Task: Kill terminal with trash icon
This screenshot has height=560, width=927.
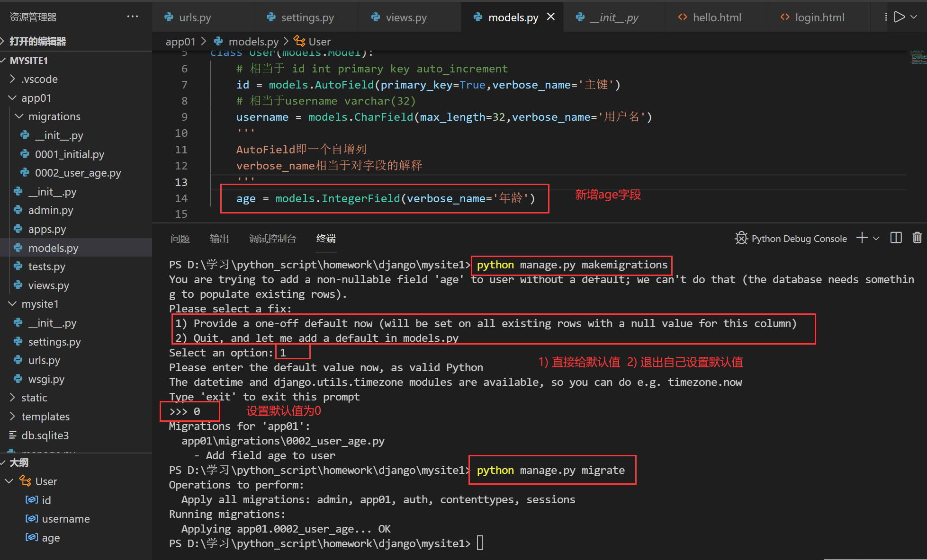Action: tap(917, 238)
